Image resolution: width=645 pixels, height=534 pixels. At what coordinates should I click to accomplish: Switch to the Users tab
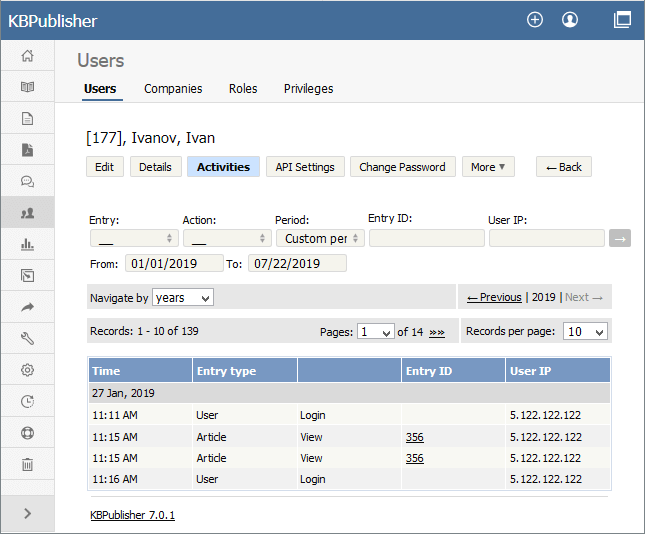point(100,89)
